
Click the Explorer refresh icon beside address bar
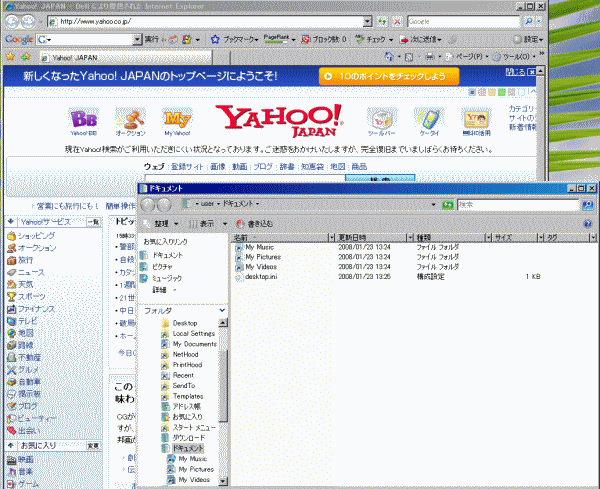click(x=448, y=205)
